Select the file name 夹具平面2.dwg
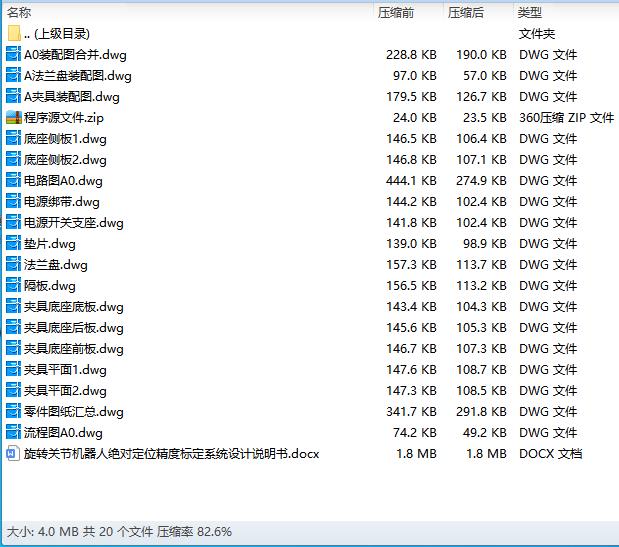This screenshot has height=547, width=619. pyautogui.click(x=65, y=390)
